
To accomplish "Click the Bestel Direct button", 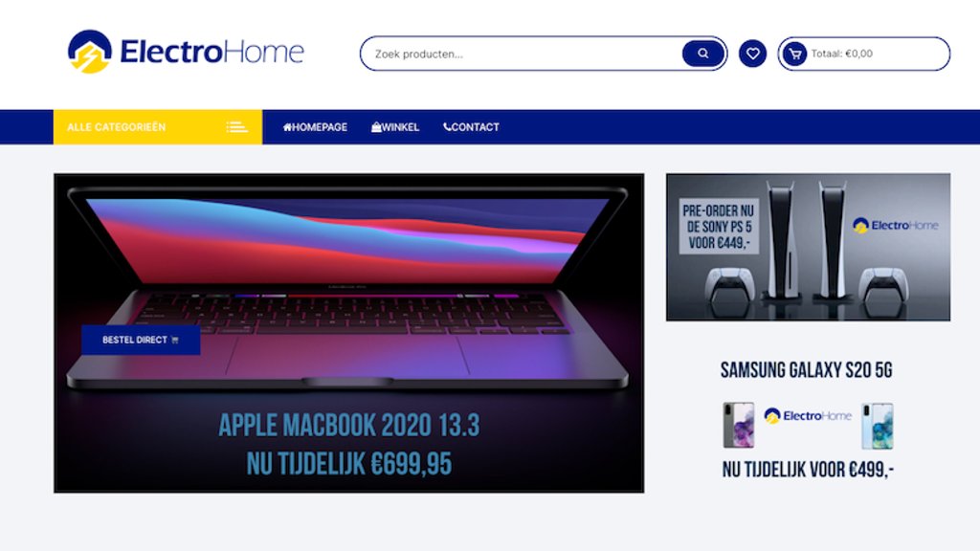I will [141, 340].
